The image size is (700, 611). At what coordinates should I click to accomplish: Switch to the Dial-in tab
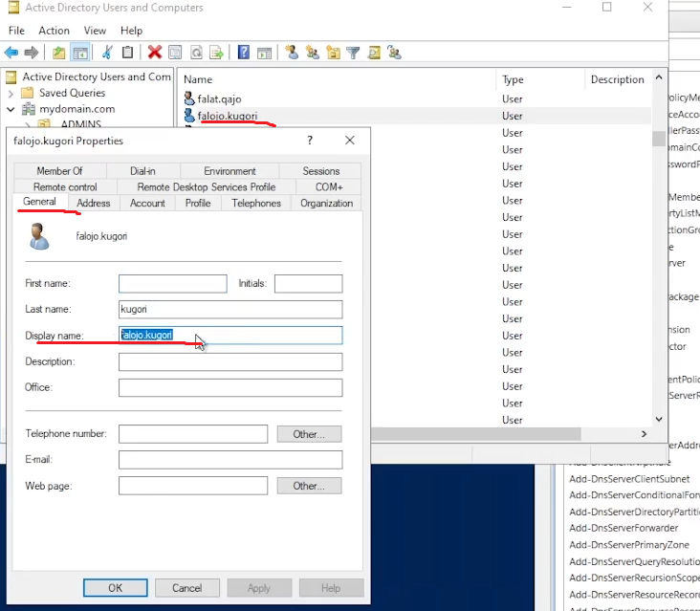pos(142,171)
